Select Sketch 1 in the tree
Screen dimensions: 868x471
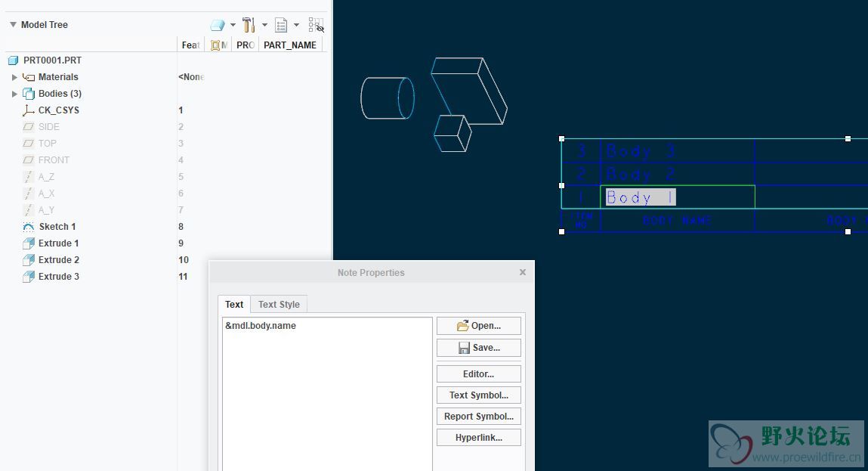click(x=57, y=227)
